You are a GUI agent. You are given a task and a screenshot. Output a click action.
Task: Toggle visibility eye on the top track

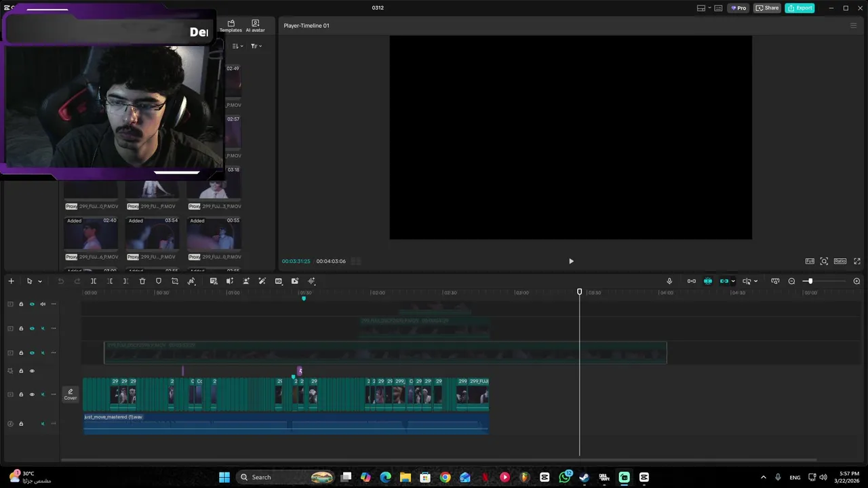point(32,304)
